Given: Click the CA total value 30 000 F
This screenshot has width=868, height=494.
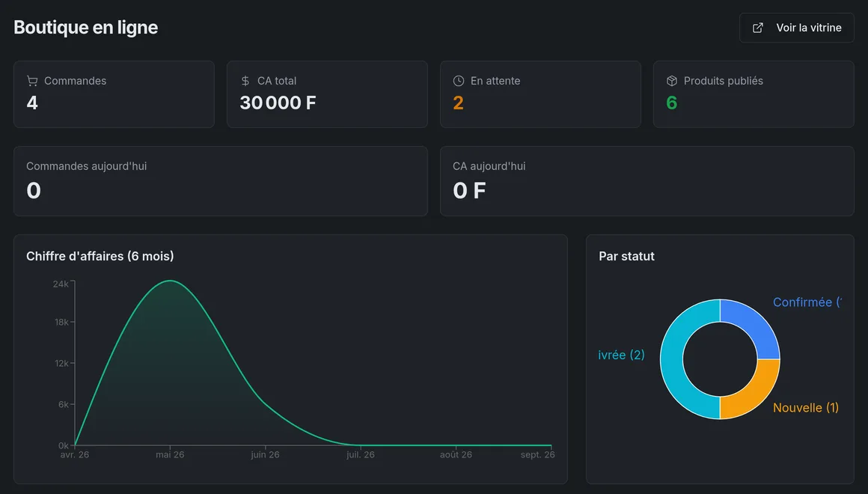Looking at the screenshot, I should click(278, 103).
